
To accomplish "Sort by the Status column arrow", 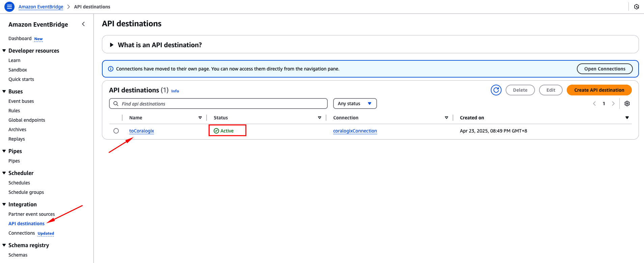I will [x=320, y=118].
